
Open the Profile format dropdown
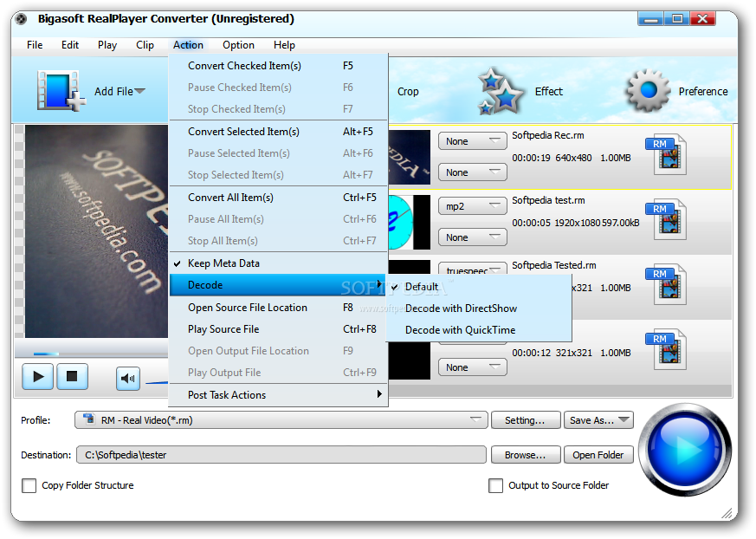pyautogui.click(x=281, y=419)
